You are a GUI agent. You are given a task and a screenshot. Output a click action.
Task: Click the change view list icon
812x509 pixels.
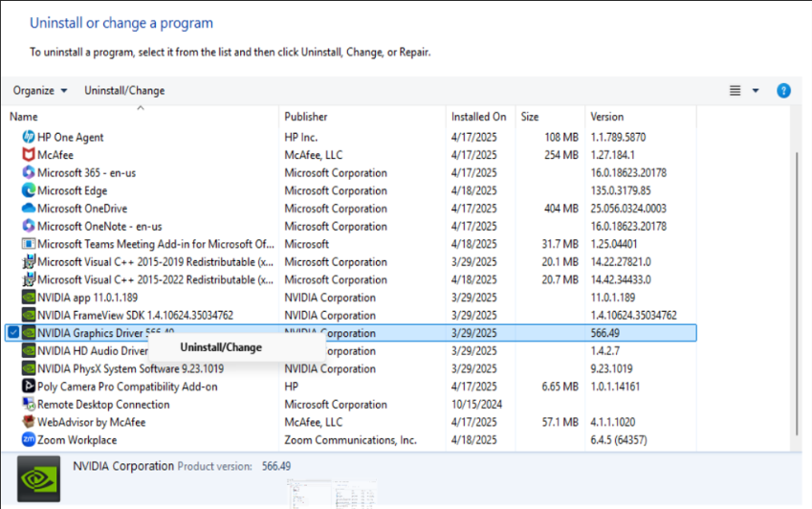click(x=735, y=91)
